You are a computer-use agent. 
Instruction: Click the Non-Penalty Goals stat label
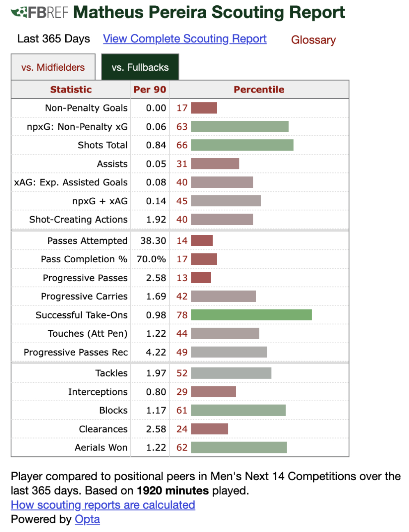pyautogui.click(x=86, y=108)
